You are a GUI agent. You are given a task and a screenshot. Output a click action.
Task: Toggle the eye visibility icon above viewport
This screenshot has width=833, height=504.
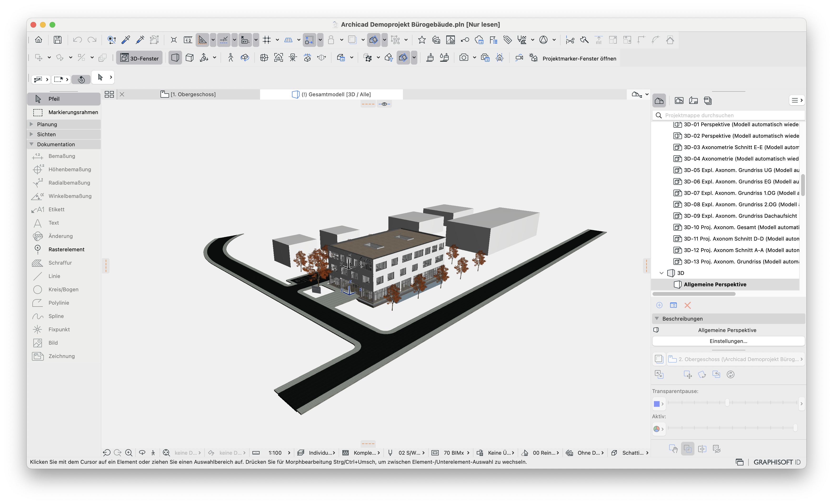tap(384, 104)
